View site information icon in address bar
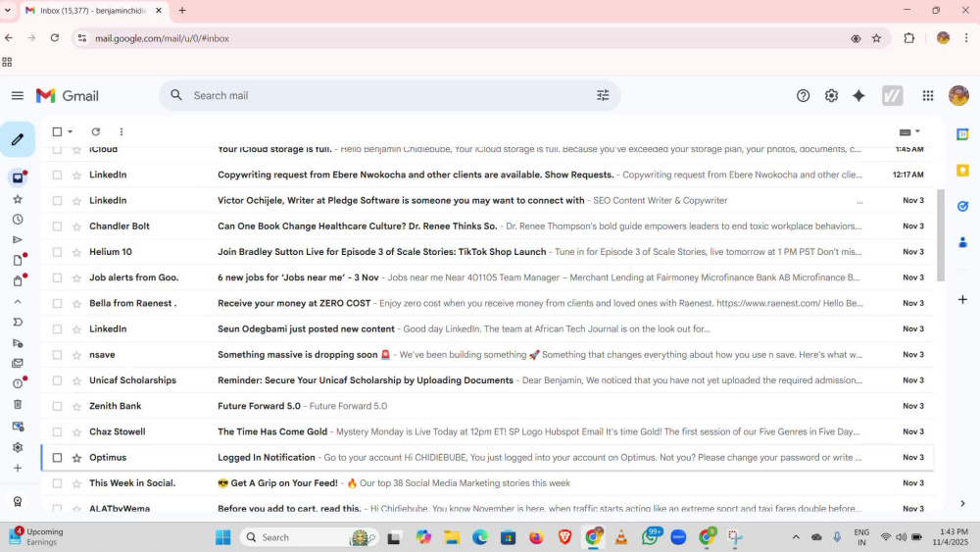This screenshot has height=552, width=980. click(82, 38)
